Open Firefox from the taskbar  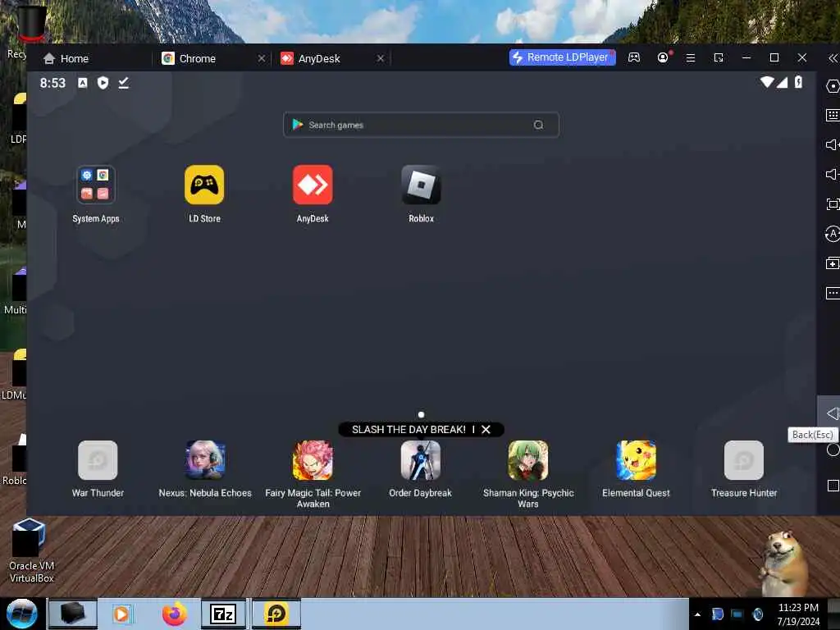[174, 614]
